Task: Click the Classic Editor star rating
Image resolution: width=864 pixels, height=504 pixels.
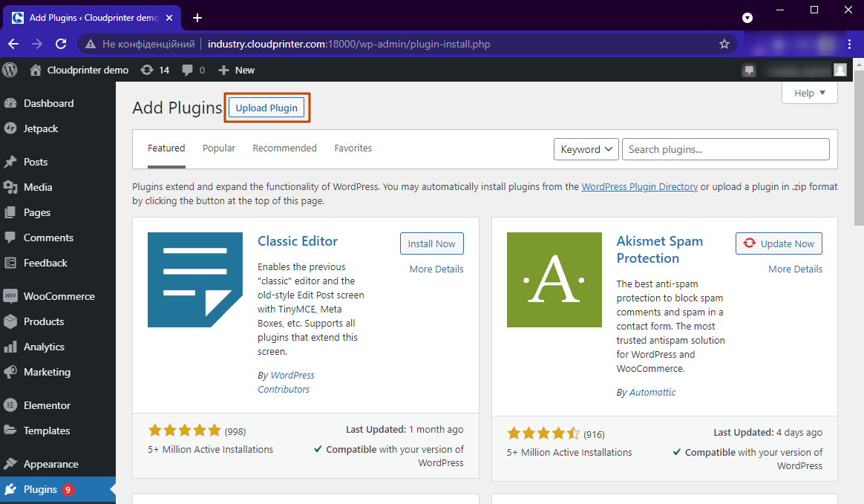Action: [x=185, y=431]
